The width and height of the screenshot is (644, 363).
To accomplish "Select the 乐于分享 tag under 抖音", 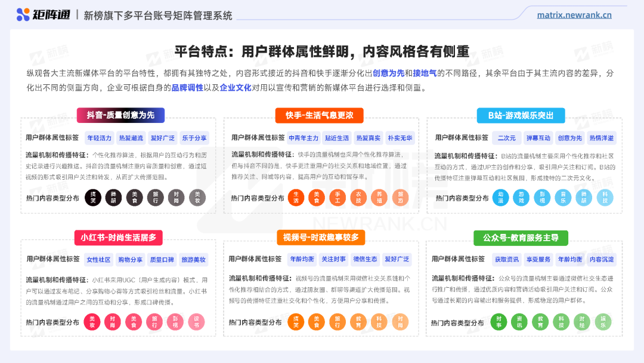I will tap(194, 138).
